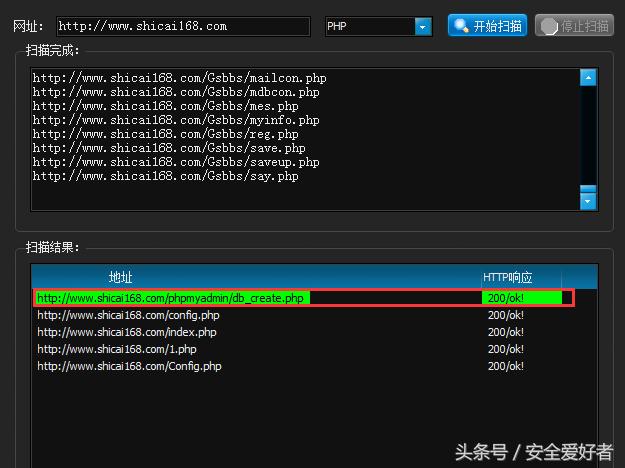
Task: Click the Gsbbs/say.php log line
Action: (x=165, y=176)
